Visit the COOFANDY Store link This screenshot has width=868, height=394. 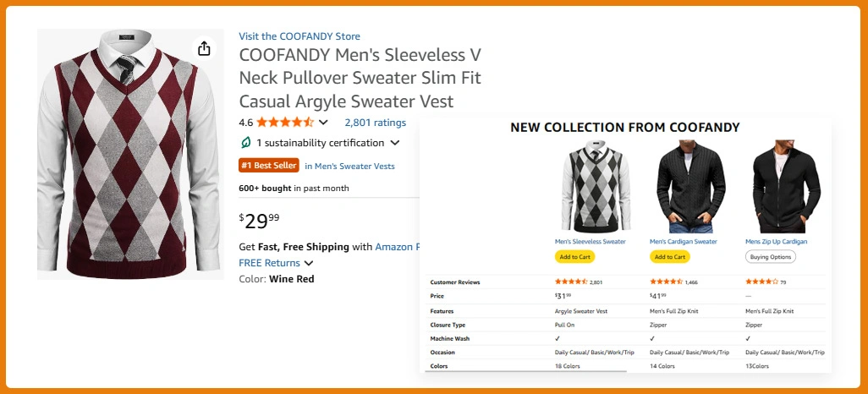click(299, 36)
